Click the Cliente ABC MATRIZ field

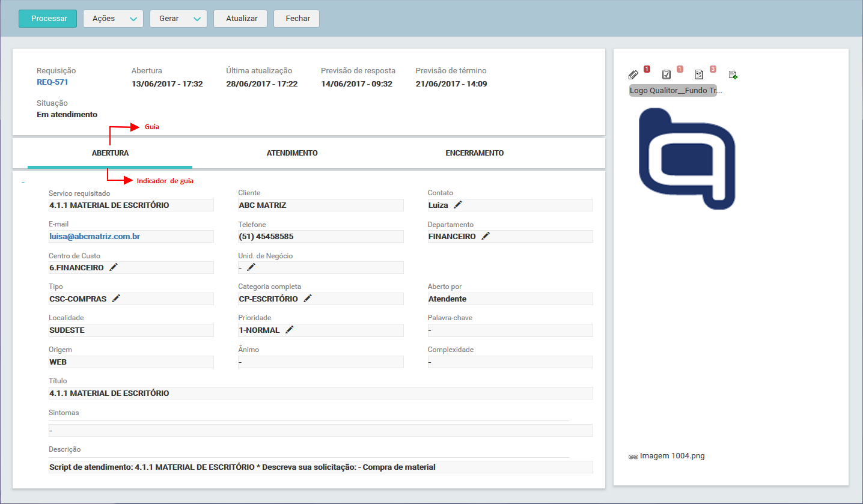pos(321,205)
